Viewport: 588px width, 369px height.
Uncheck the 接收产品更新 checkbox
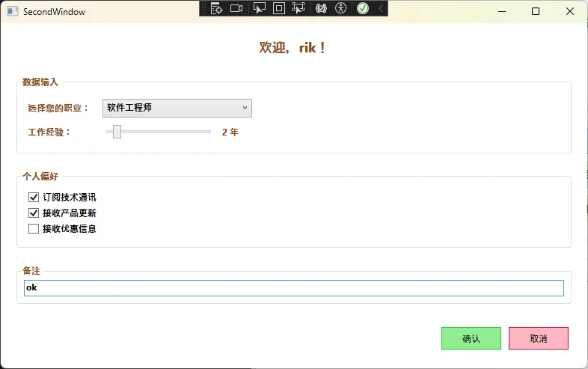click(x=33, y=213)
